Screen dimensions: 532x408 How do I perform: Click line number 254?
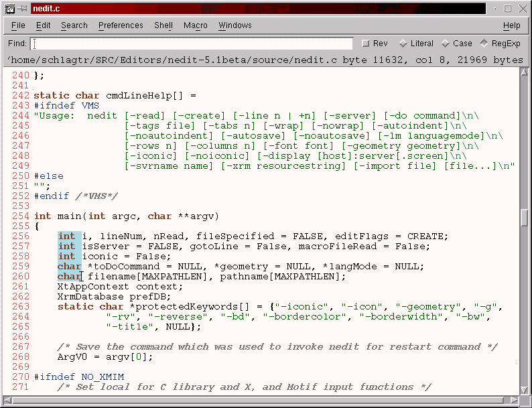click(21, 216)
